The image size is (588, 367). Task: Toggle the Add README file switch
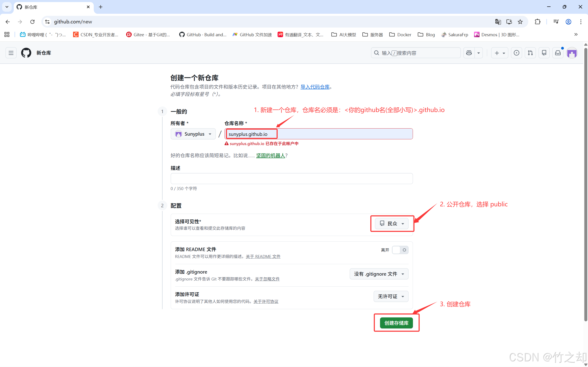tap(400, 250)
